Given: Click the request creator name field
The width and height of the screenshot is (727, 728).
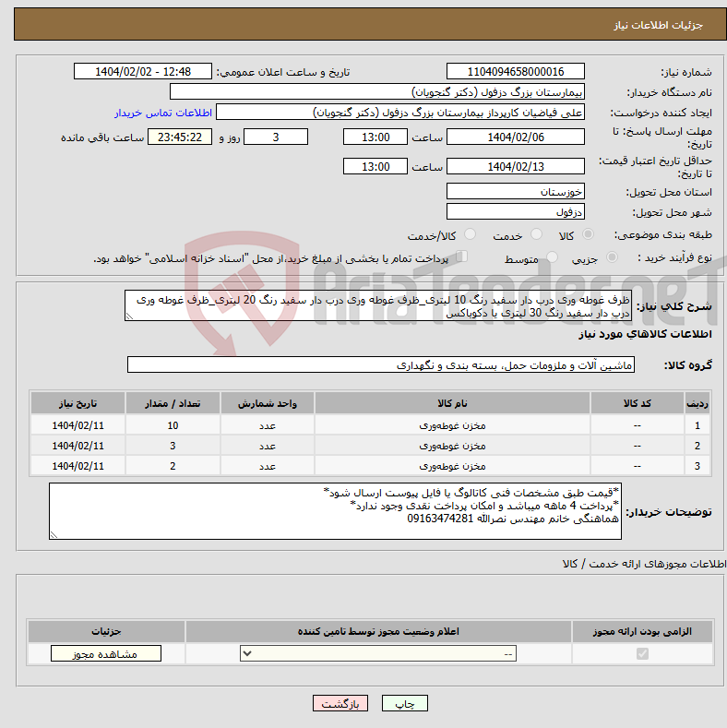Looking at the screenshot, I should pos(400,113).
